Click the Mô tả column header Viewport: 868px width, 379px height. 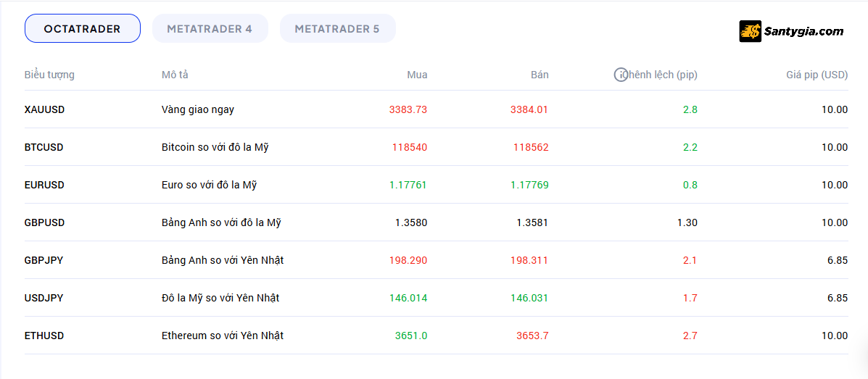click(175, 75)
